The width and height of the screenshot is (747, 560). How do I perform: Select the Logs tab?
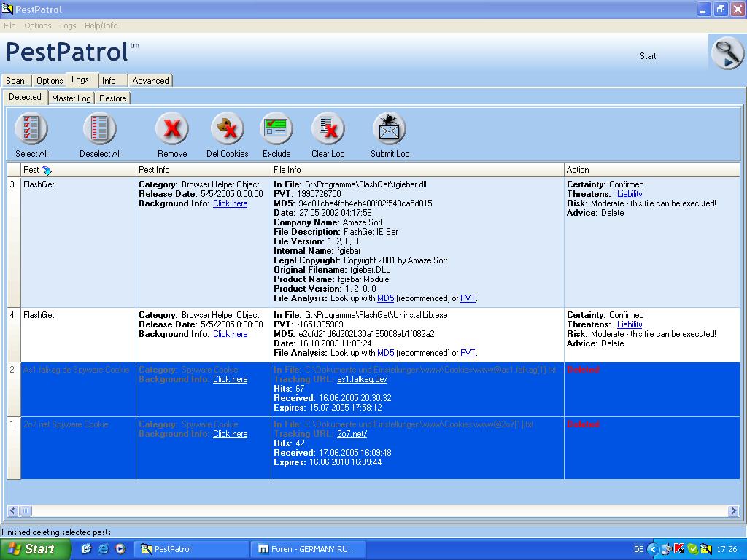[x=80, y=79]
